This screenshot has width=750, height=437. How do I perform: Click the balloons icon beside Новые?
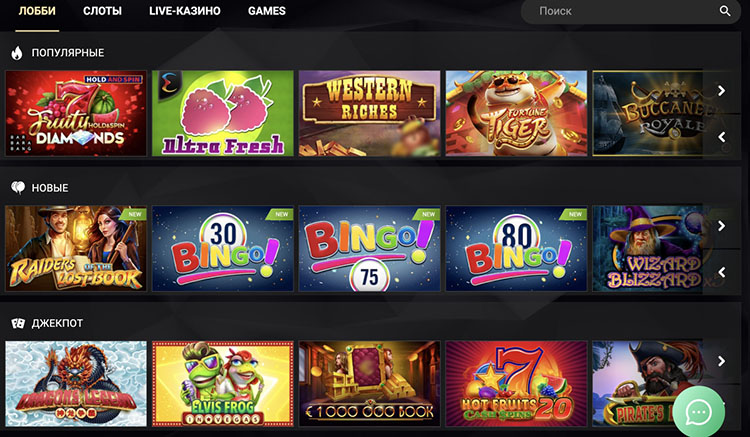pos(18,187)
